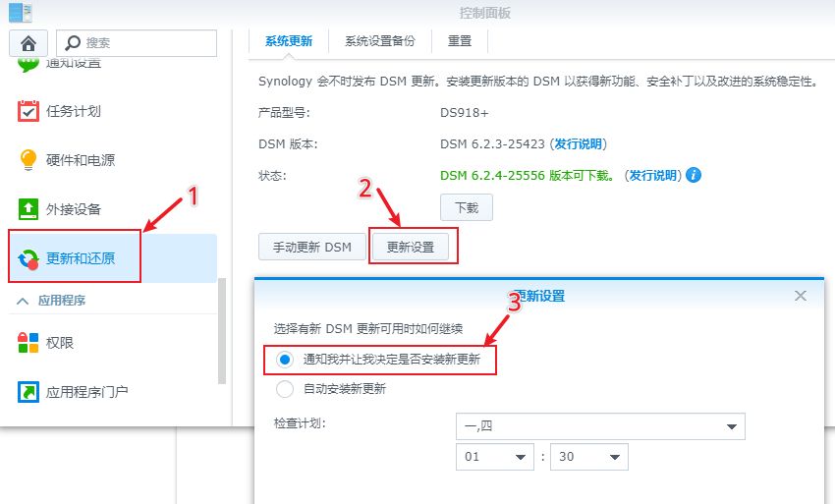Click the 更新设置 button
Image resolution: width=835 pixels, height=504 pixels.
[411, 247]
